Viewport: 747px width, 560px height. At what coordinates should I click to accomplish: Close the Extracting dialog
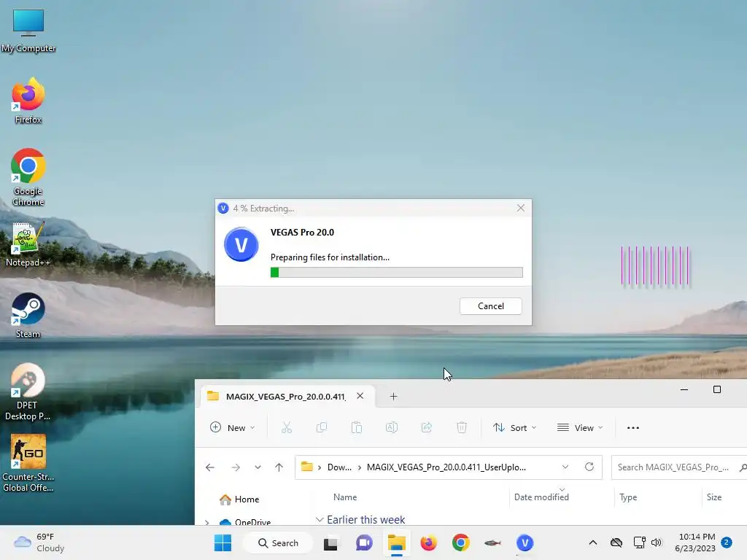point(521,208)
